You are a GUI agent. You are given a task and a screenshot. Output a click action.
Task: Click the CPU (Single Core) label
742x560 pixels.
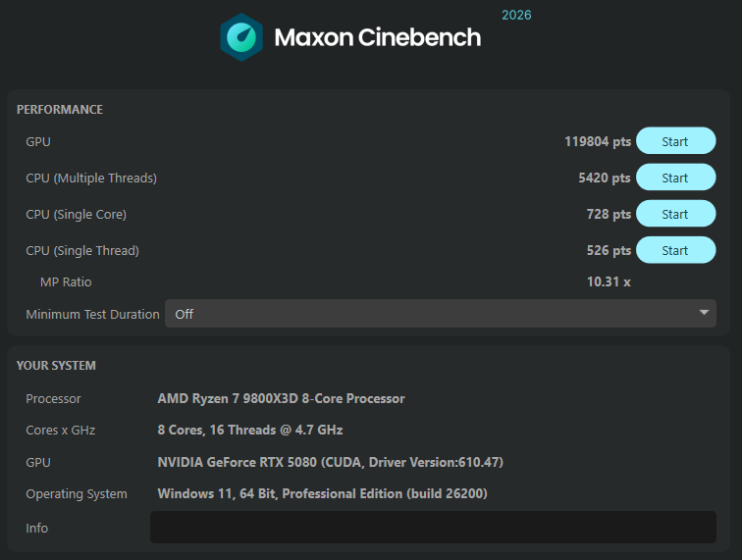pyautogui.click(x=77, y=215)
